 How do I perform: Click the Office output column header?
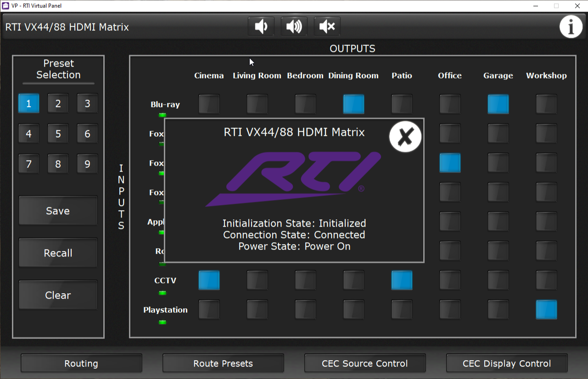coord(450,76)
